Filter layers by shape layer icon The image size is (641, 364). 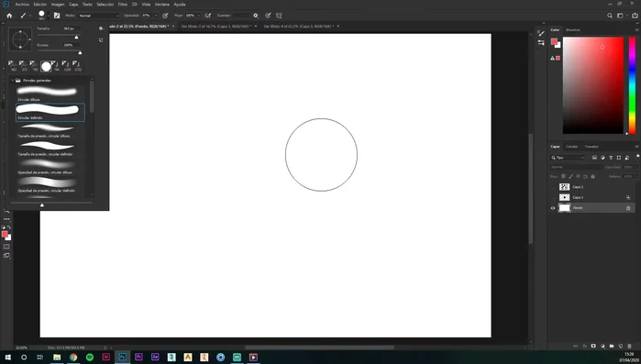(619, 158)
